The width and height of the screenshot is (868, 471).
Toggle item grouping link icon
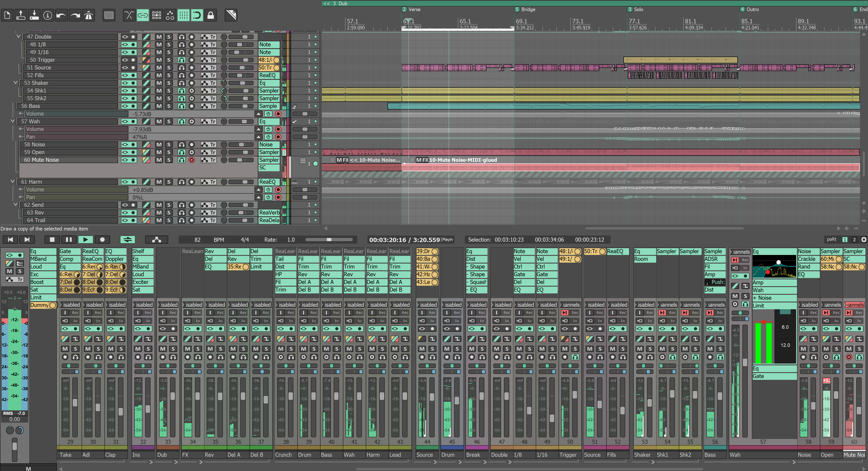click(x=143, y=15)
